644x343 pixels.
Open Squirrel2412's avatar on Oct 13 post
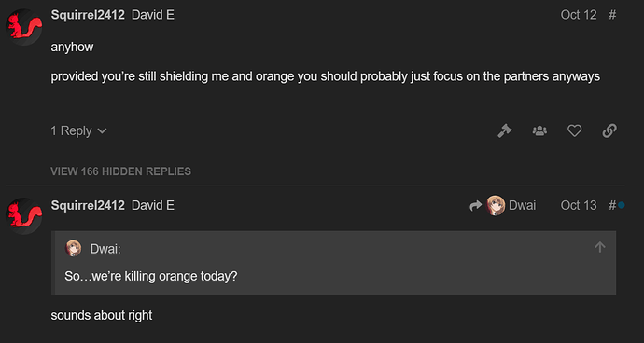(x=24, y=216)
